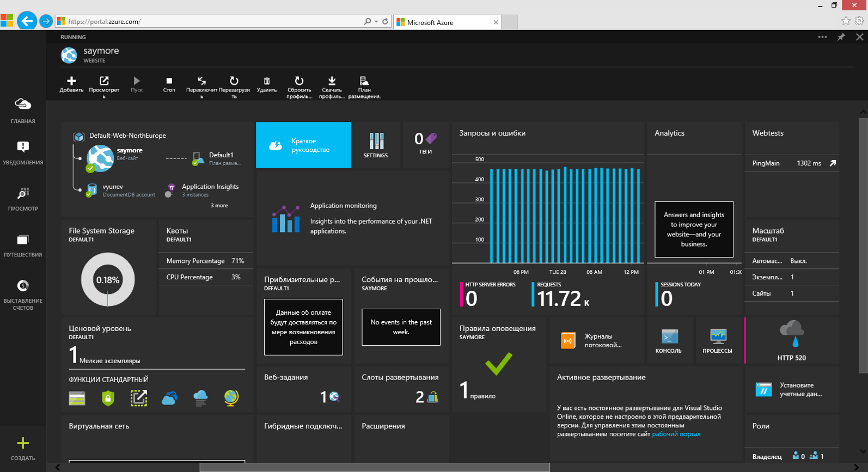Open the PingMain webtest row
Image resolution: width=868 pixels, height=472 pixels.
(792, 163)
